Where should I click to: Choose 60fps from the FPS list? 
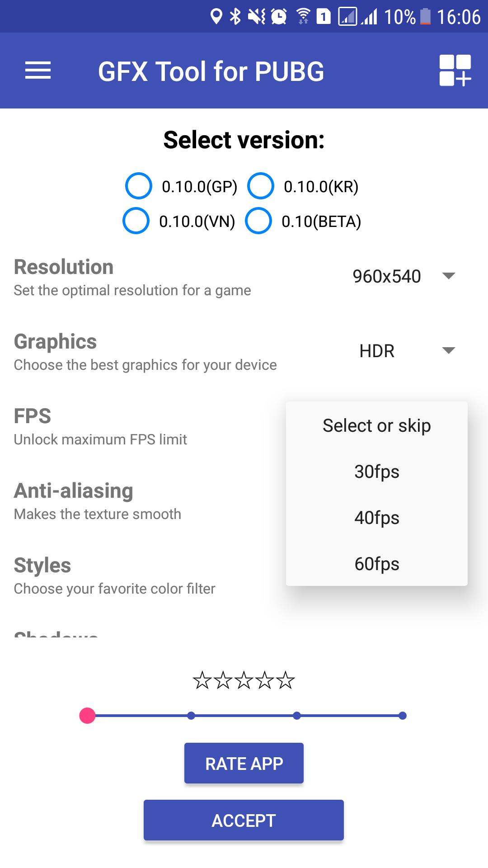point(377,564)
